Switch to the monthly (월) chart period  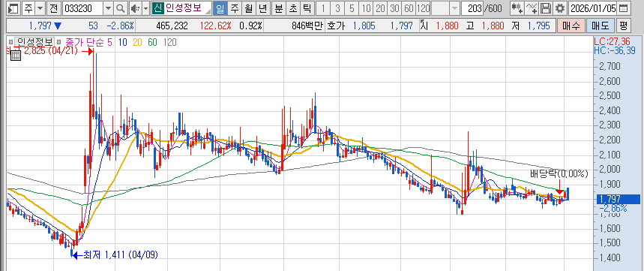click(248, 8)
